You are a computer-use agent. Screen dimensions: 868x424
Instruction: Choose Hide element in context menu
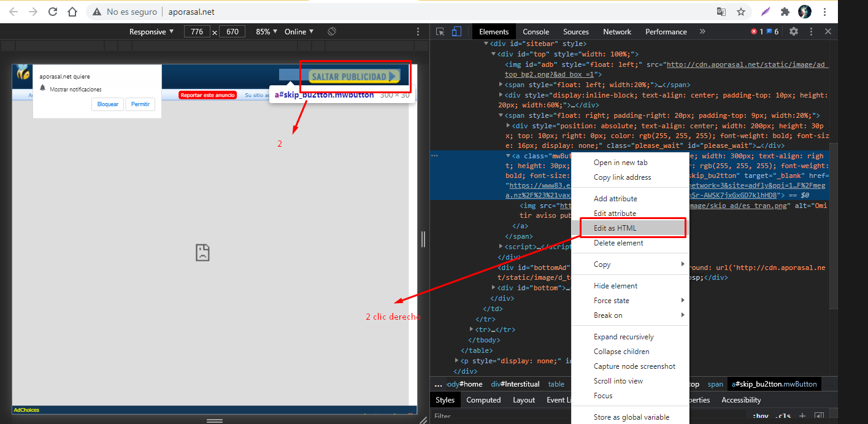[629, 286]
